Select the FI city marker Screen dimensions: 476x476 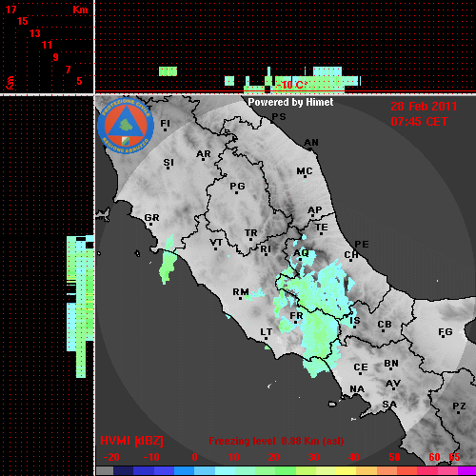pyautogui.click(x=165, y=125)
